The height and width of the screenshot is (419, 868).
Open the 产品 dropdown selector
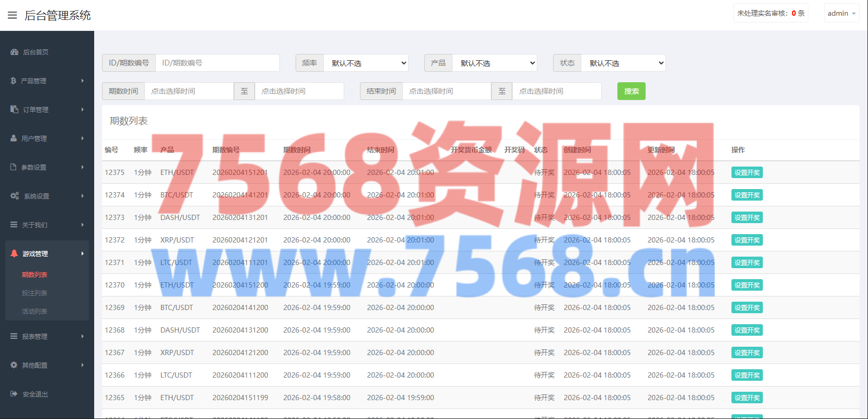(x=494, y=63)
